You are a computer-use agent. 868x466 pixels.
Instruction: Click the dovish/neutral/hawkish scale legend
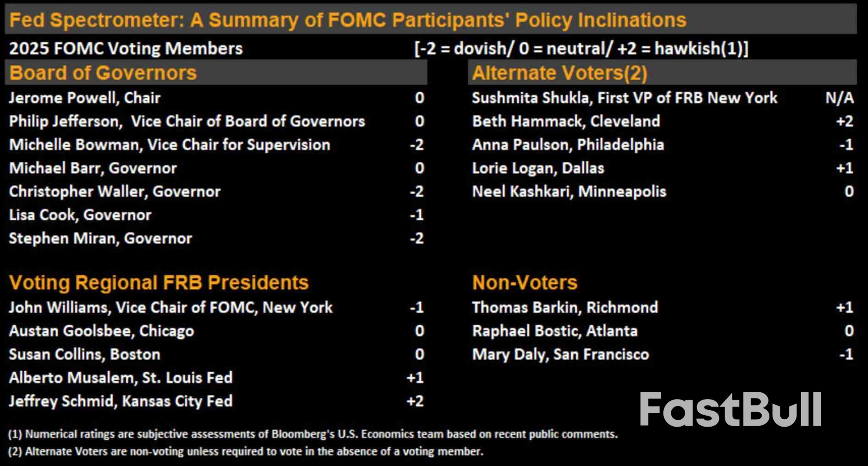point(581,48)
